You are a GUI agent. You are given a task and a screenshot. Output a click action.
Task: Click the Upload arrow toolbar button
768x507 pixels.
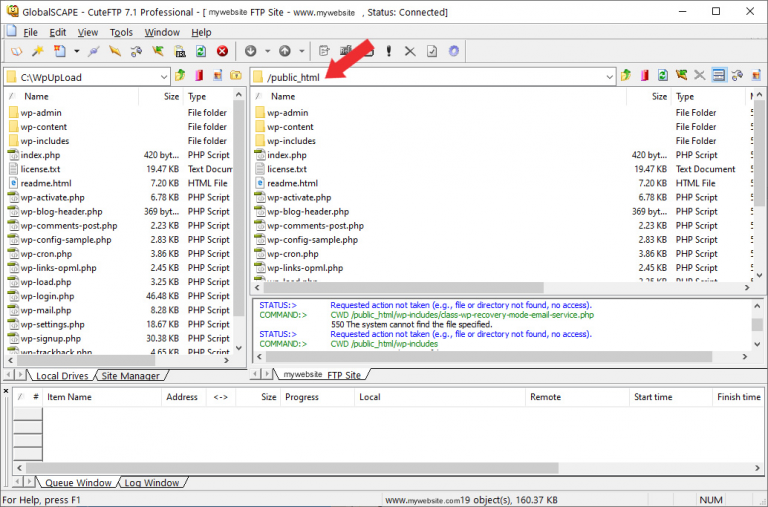(285, 51)
